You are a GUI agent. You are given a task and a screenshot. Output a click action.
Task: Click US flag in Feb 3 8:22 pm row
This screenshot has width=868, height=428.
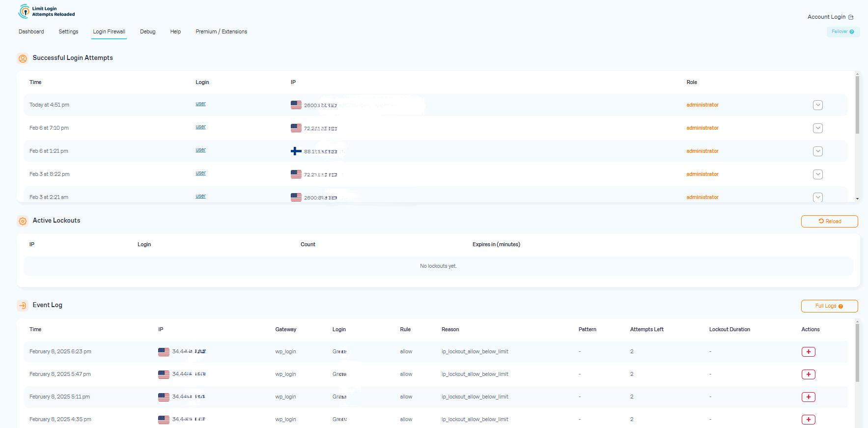[296, 174]
